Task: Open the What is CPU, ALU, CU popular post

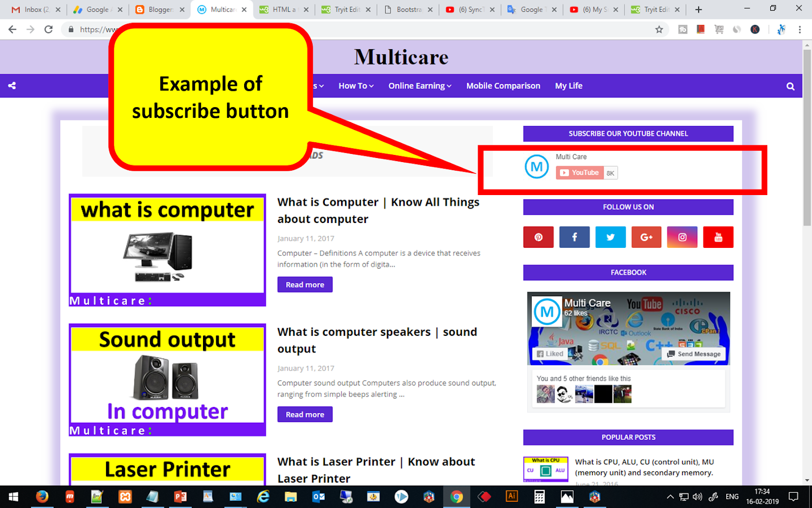Action: pos(645,467)
